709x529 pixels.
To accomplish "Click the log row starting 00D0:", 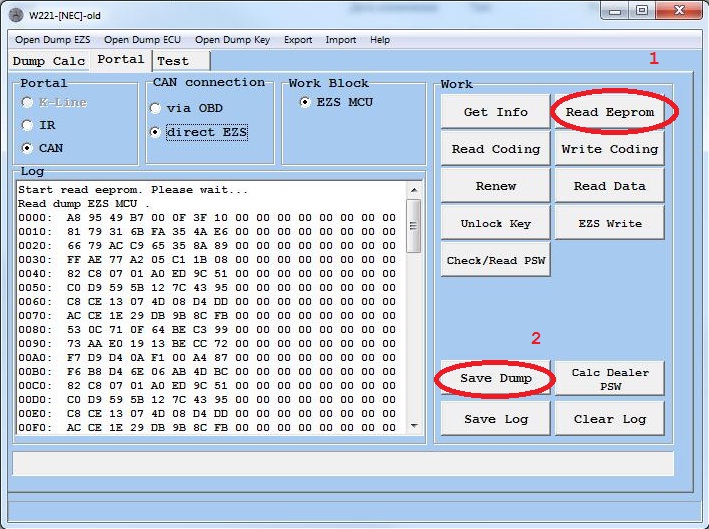I will click(207, 400).
